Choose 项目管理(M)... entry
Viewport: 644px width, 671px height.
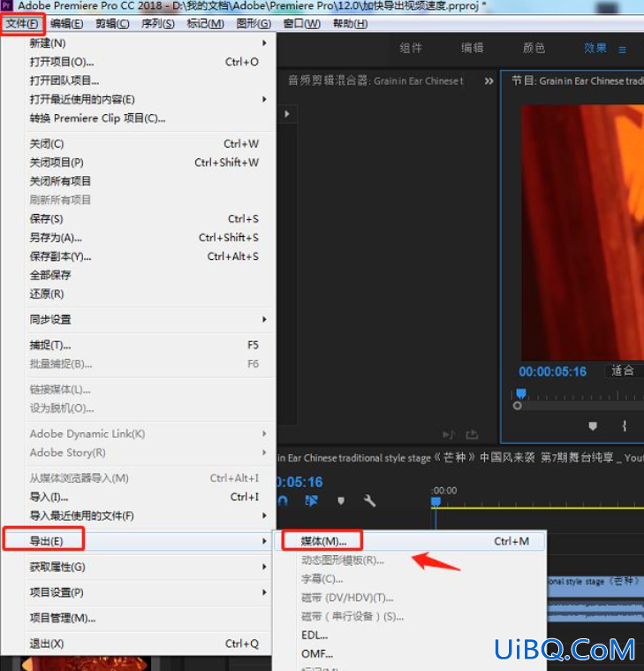point(148,618)
